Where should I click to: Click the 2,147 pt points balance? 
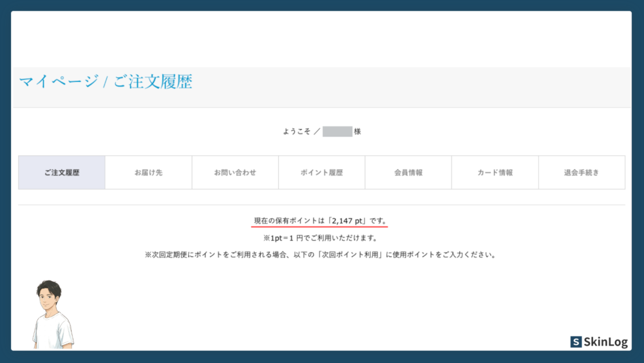pyautogui.click(x=348, y=221)
